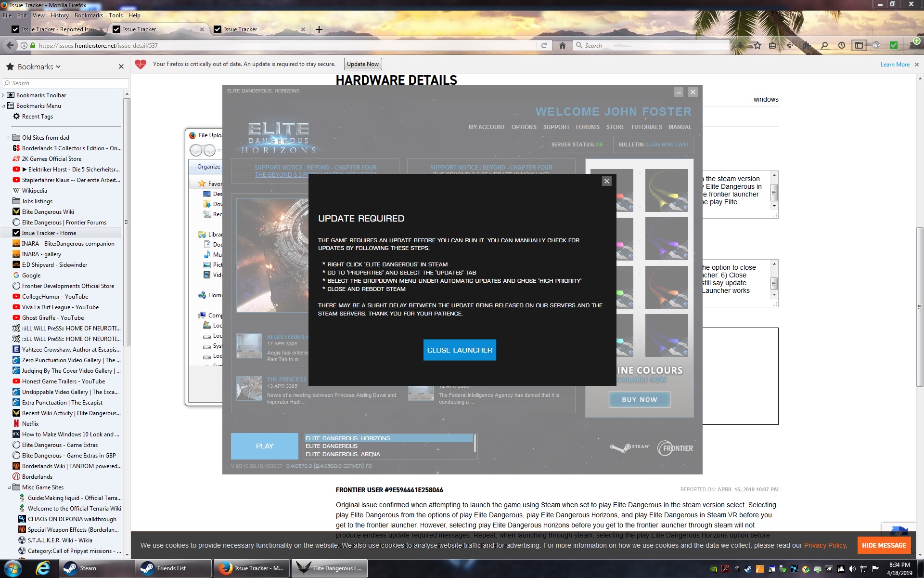Image resolution: width=924 pixels, height=578 pixels.
Task: Close the Update Required dialog with X
Action: pyautogui.click(x=607, y=181)
